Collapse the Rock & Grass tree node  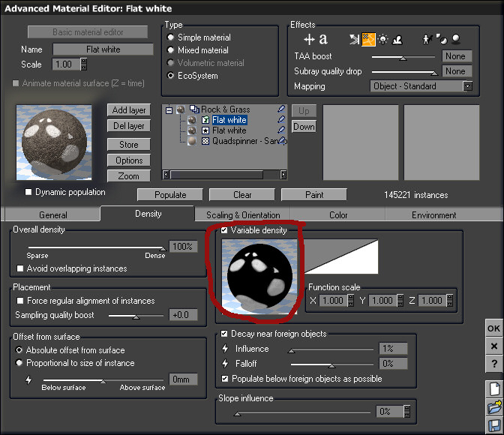click(x=169, y=110)
